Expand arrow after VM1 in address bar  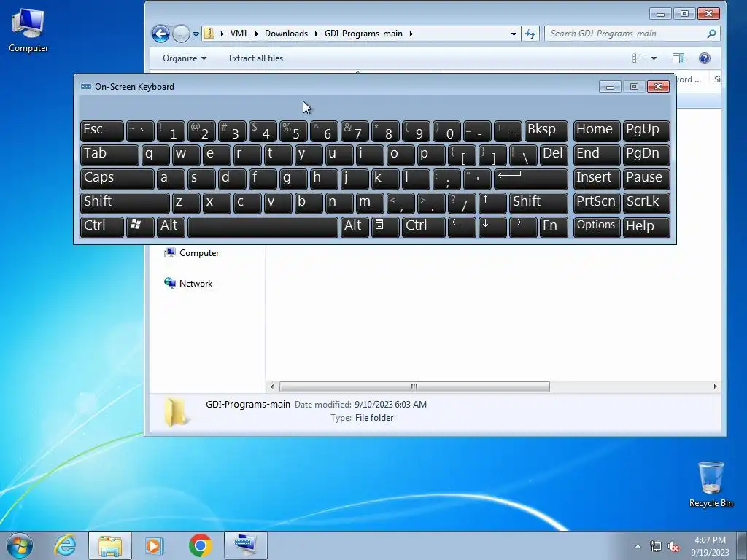point(256,34)
